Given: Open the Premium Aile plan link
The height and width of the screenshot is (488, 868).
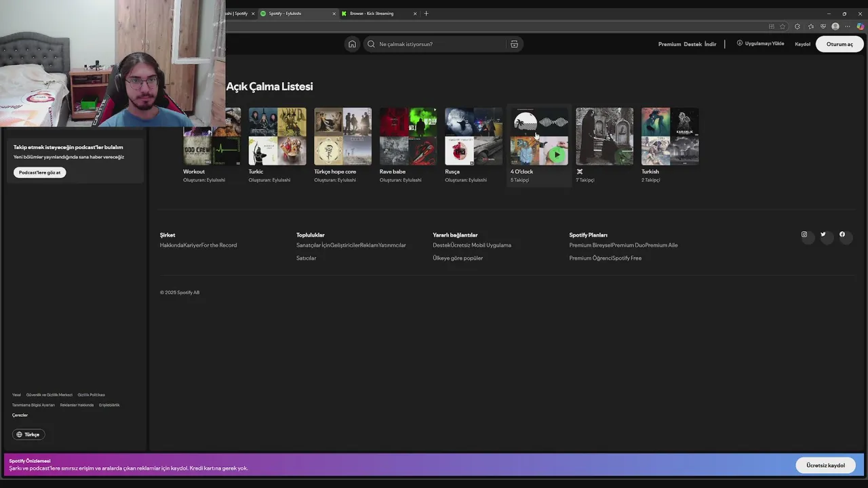Looking at the screenshot, I should coord(661,245).
